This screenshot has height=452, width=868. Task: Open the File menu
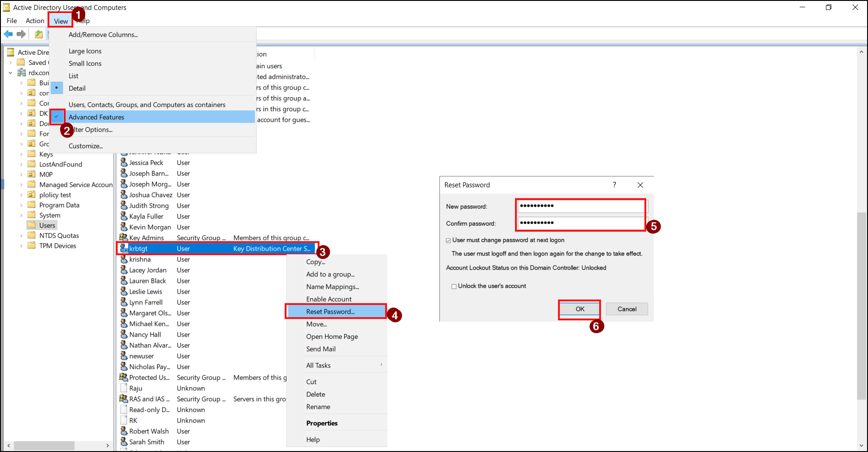11,20
